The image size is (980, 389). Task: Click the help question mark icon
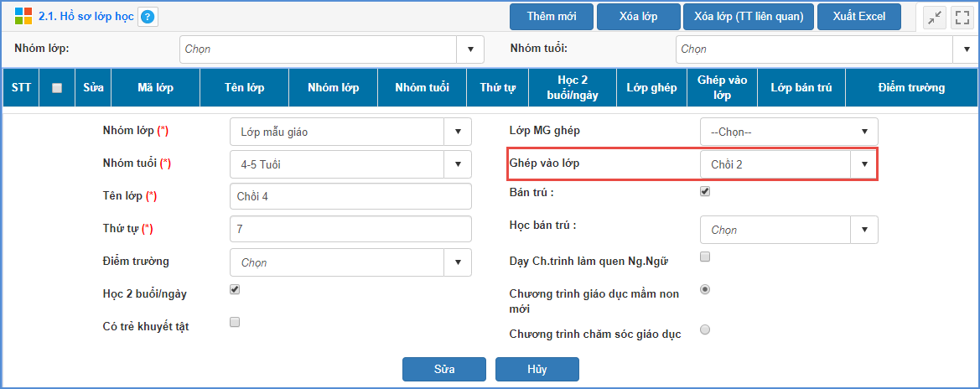(148, 17)
